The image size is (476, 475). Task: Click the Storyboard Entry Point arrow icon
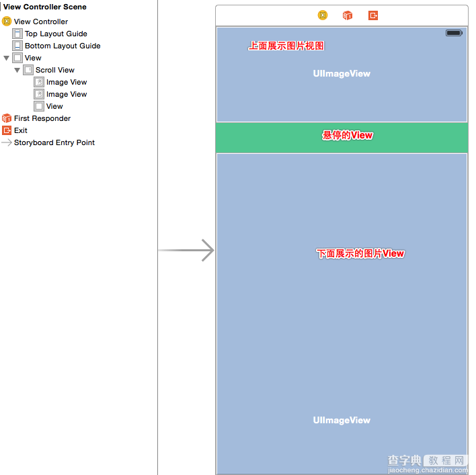click(6, 142)
